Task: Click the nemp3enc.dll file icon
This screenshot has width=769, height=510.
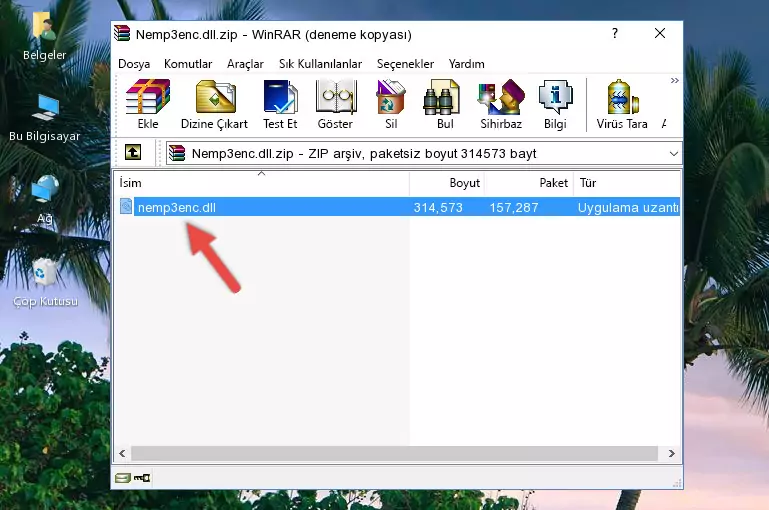Action: [x=126, y=206]
